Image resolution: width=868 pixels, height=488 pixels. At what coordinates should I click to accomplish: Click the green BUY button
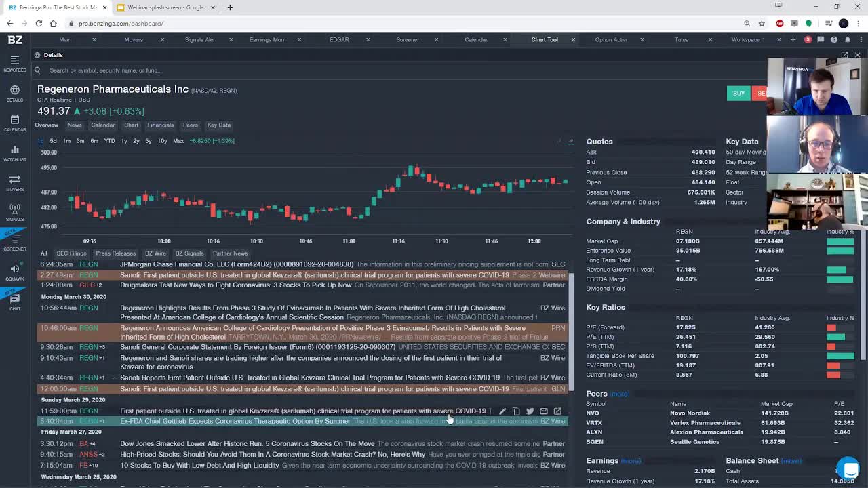[738, 94]
